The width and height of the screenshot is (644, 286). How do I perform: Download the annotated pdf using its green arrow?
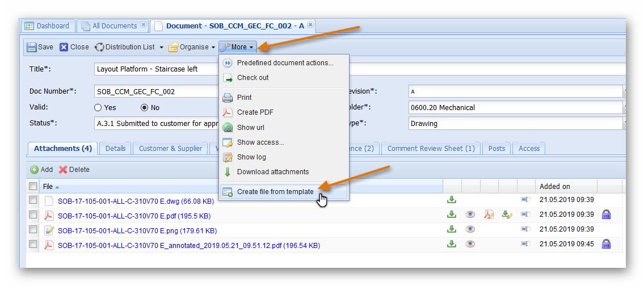point(452,243)
